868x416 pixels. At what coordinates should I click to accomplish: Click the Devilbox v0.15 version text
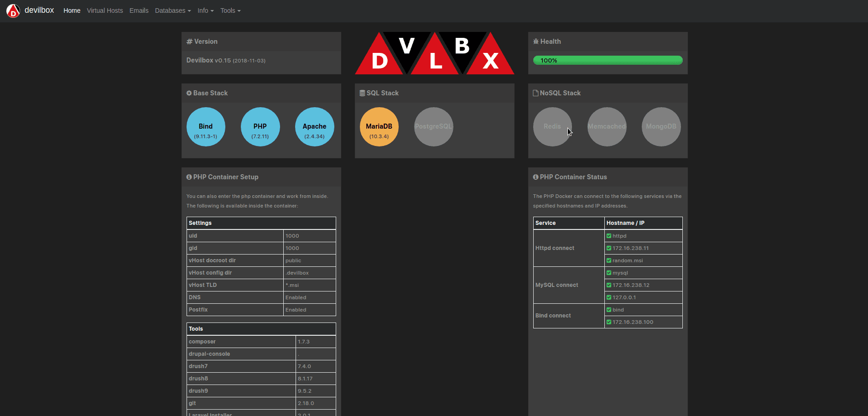click(226, 60)
